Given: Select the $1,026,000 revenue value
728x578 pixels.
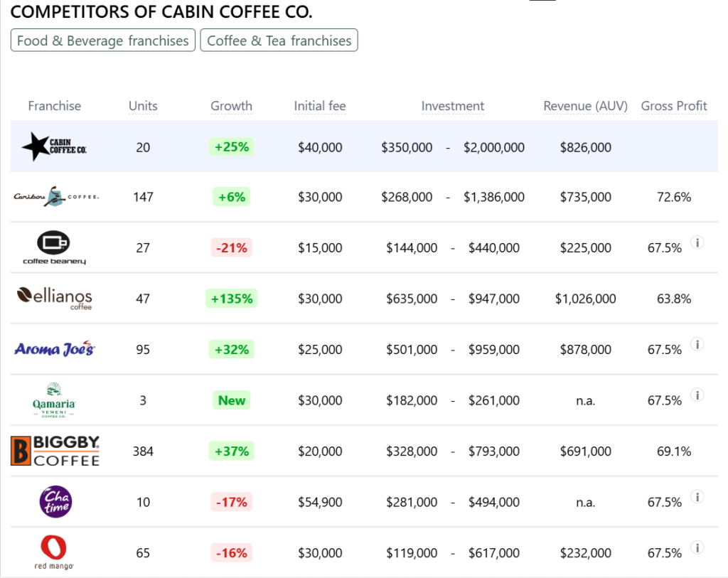Looking at the screenshot, I should (586, 299).
